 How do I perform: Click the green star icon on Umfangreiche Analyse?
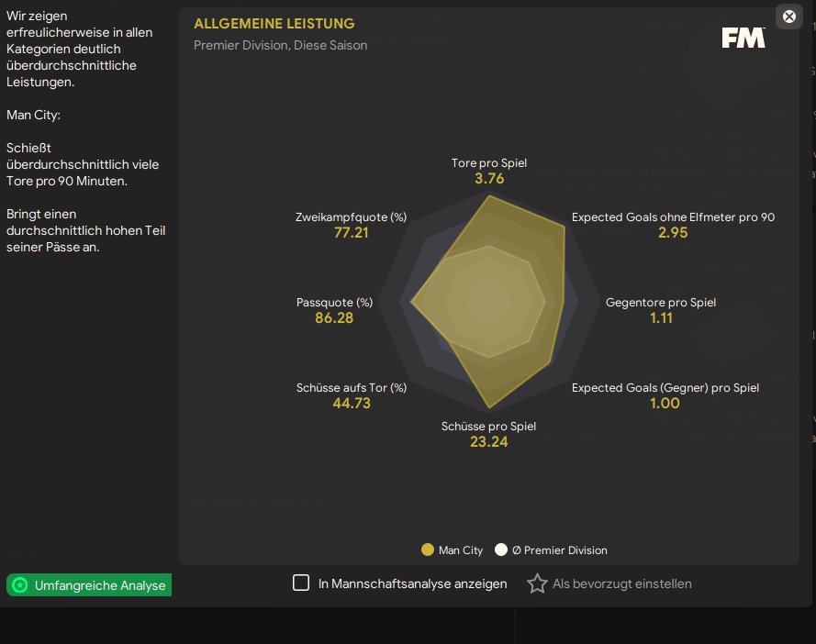pos(20,585)
